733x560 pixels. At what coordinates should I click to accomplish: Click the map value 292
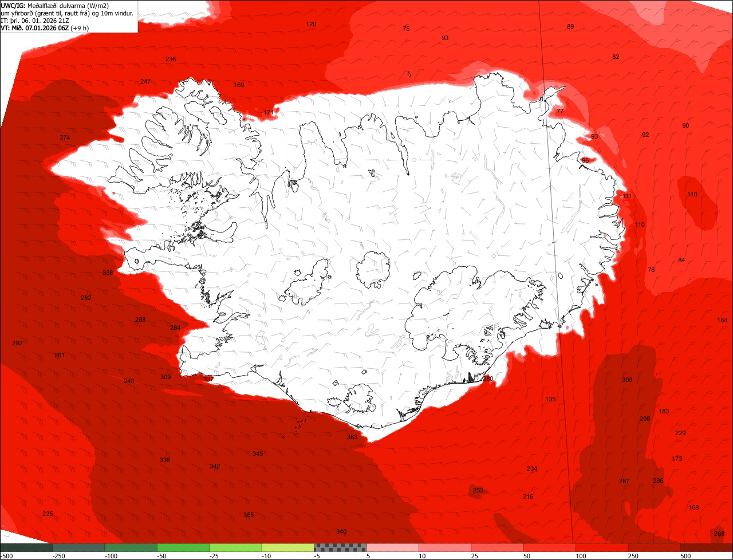[x=17, y=343]
